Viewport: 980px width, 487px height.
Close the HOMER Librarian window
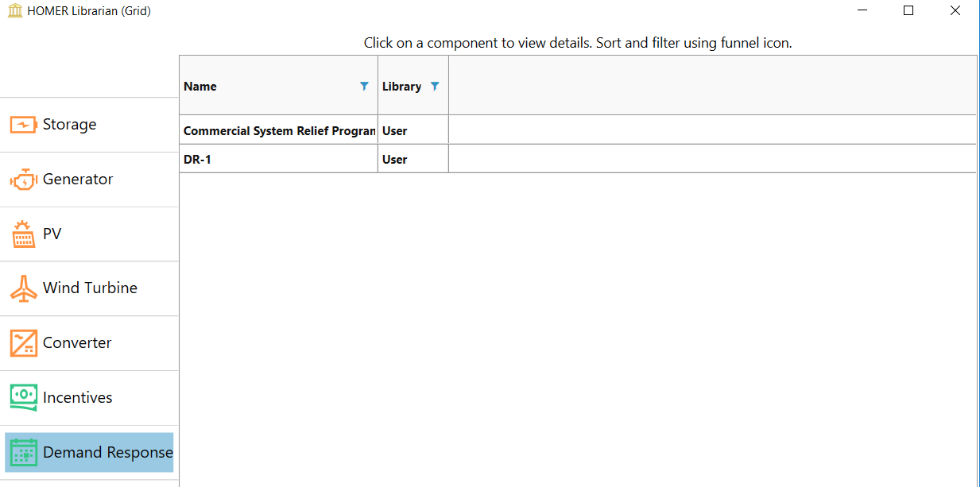(x=955, y=11)
